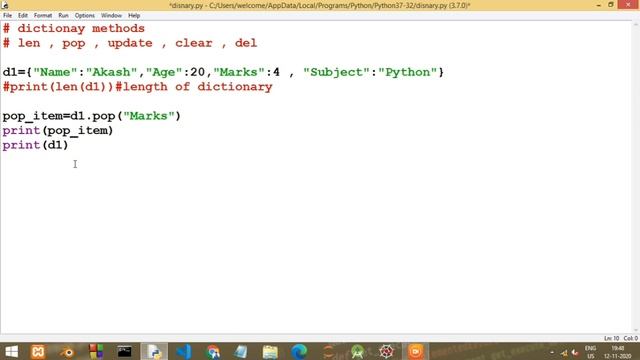Click the Ln: 10 status bar entry
Viewport: 640px width, 360px height.
click(611, 338)
